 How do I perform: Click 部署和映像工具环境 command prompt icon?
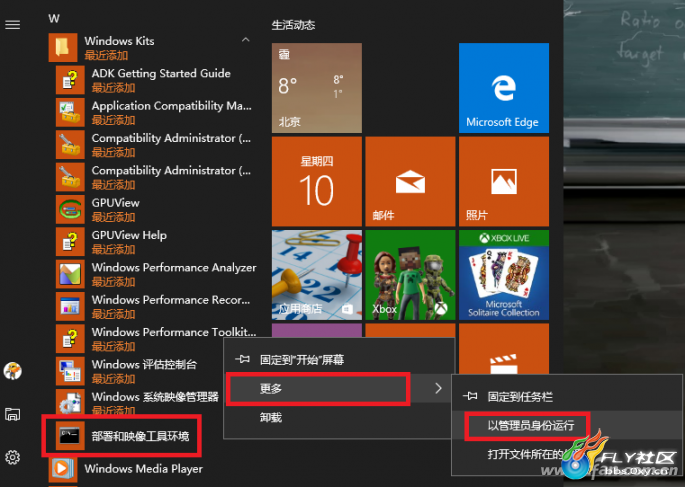click(x=70, y=435)
